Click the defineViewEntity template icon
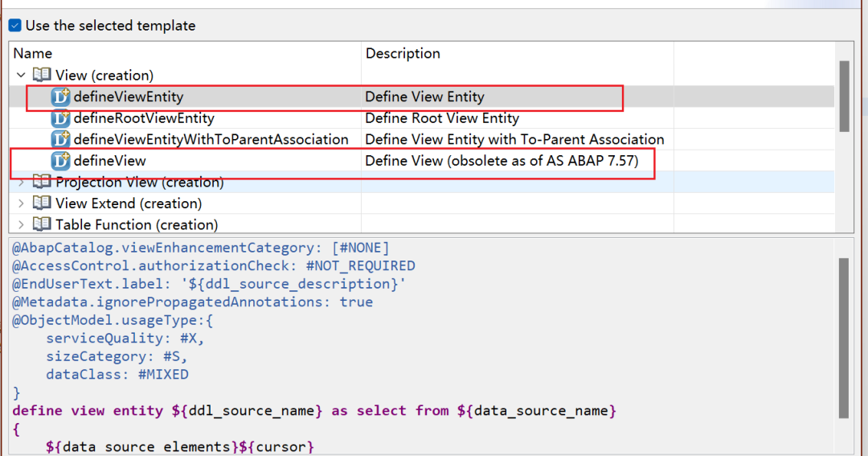This screenshot has width=868, height=456. point(60,97)
